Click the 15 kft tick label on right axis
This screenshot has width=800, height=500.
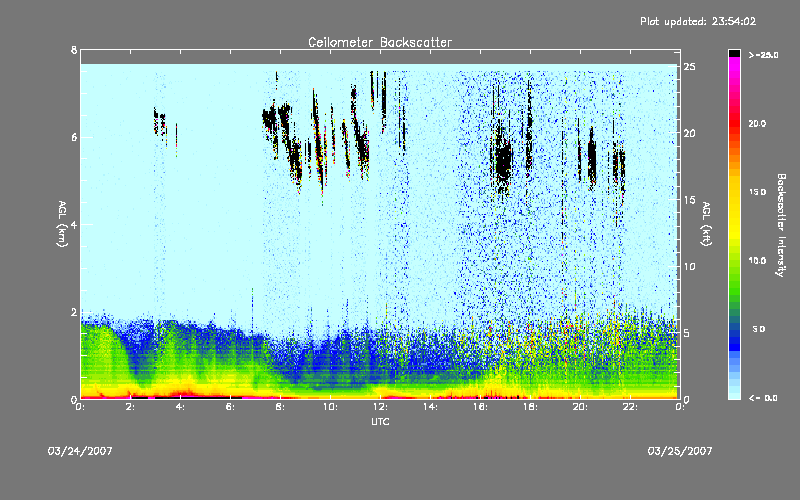tap(689, 200)
